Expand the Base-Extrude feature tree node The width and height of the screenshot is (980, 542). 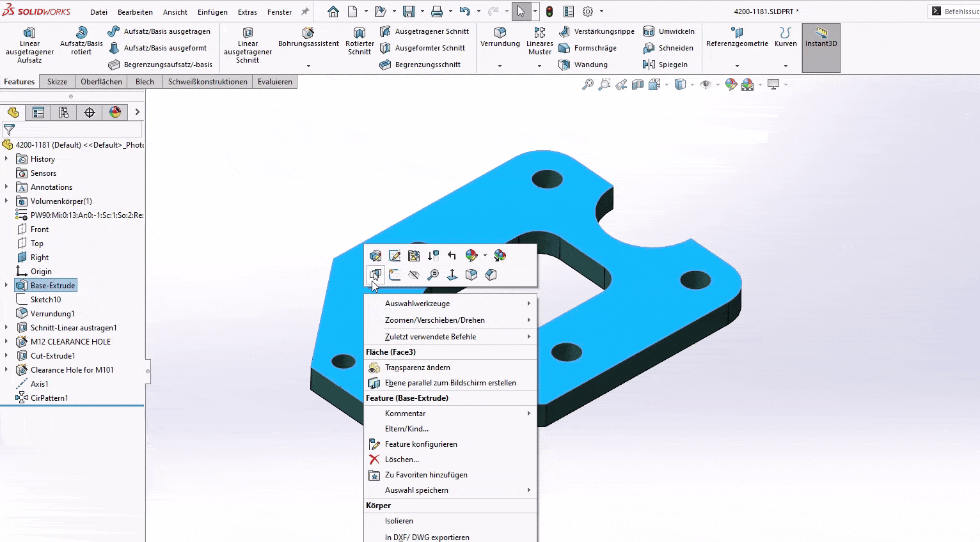pyautogui.click(x=6, y=286)
